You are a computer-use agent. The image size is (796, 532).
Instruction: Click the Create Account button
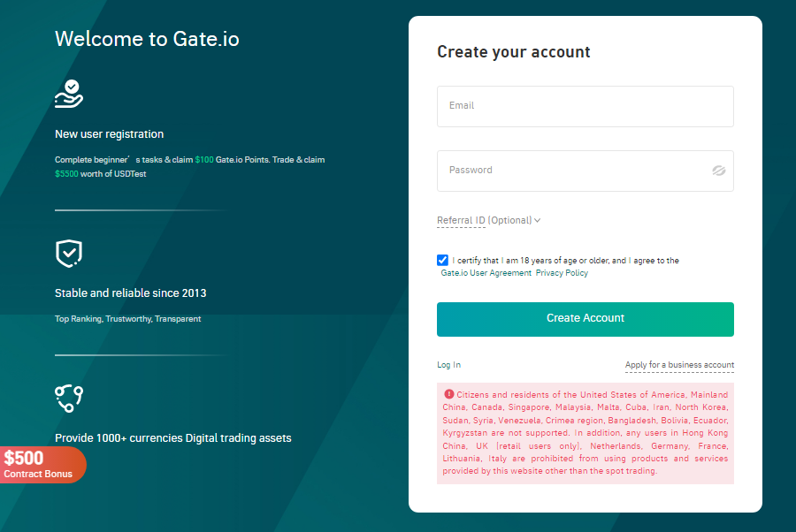[x=585, y=319]
